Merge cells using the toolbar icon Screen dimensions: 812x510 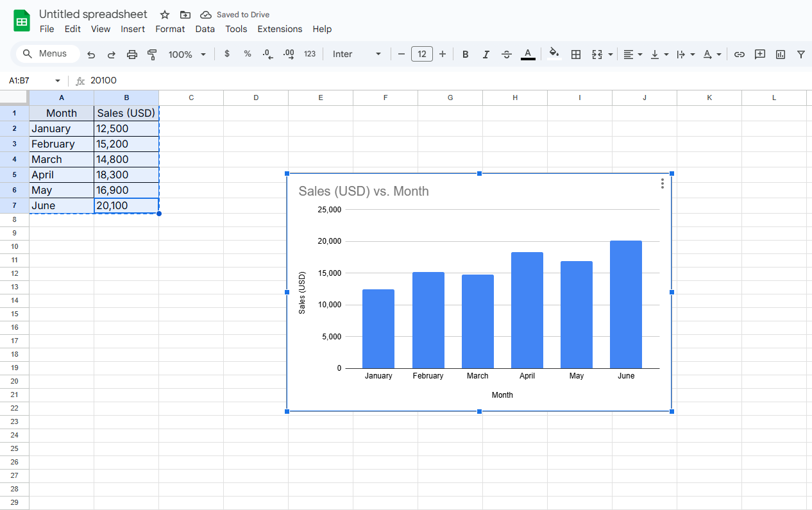tap(597, 54)
